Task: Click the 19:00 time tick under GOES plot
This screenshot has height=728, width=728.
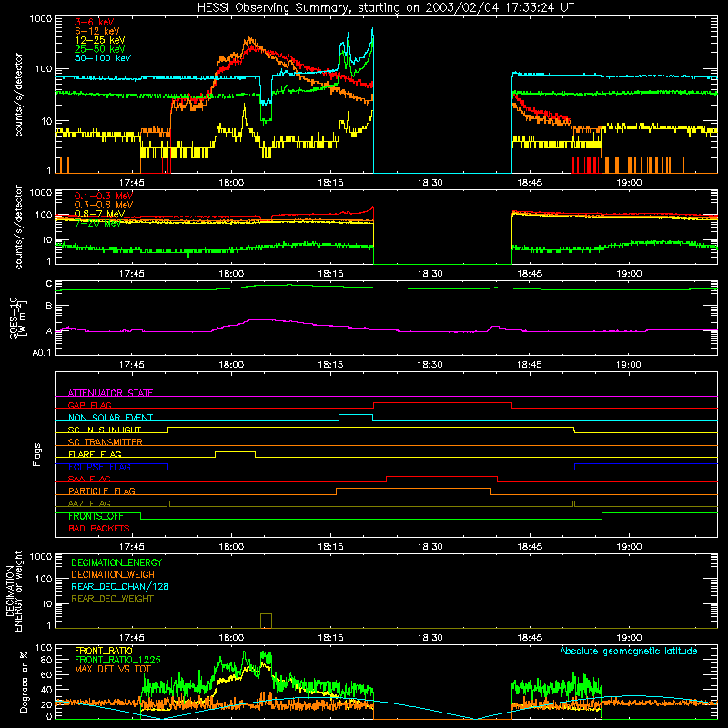Action: pos(629,365)
